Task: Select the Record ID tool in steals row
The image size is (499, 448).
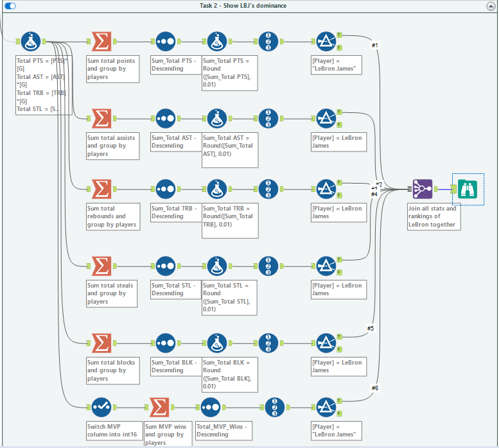Action: tap(269, 266)
